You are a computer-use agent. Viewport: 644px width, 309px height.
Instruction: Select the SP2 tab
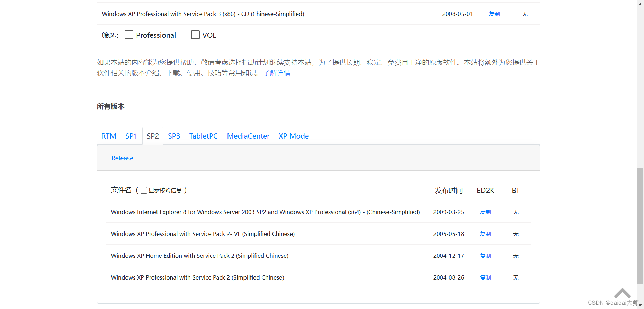[x=153, y=136]
